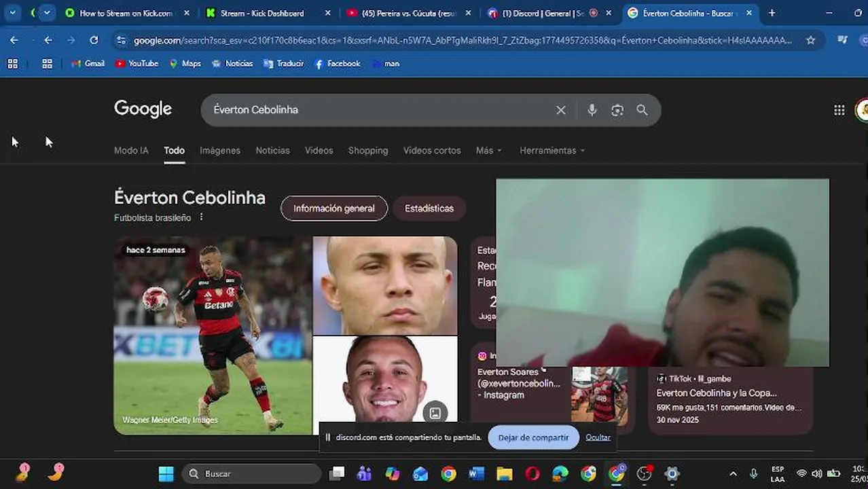Bookmark this page with star icon
Screen dimensions: 868x489
click(x=810, y=40)
